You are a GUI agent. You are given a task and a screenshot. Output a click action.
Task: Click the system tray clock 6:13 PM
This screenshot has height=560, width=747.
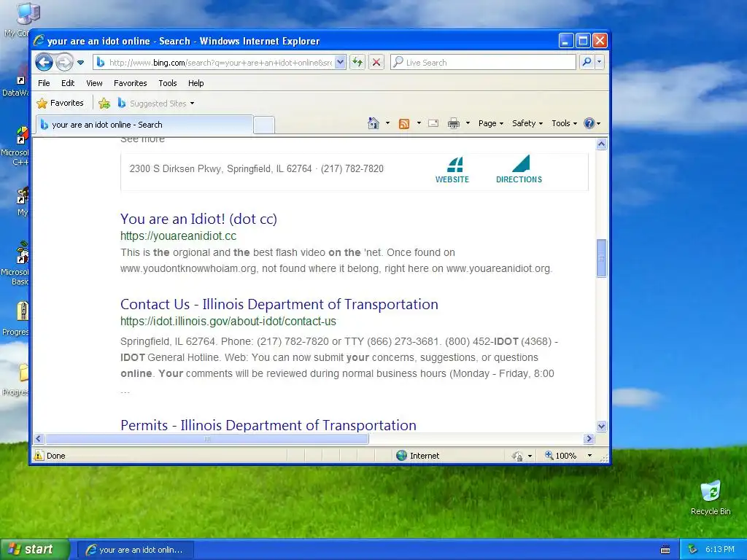coord(719,550)
